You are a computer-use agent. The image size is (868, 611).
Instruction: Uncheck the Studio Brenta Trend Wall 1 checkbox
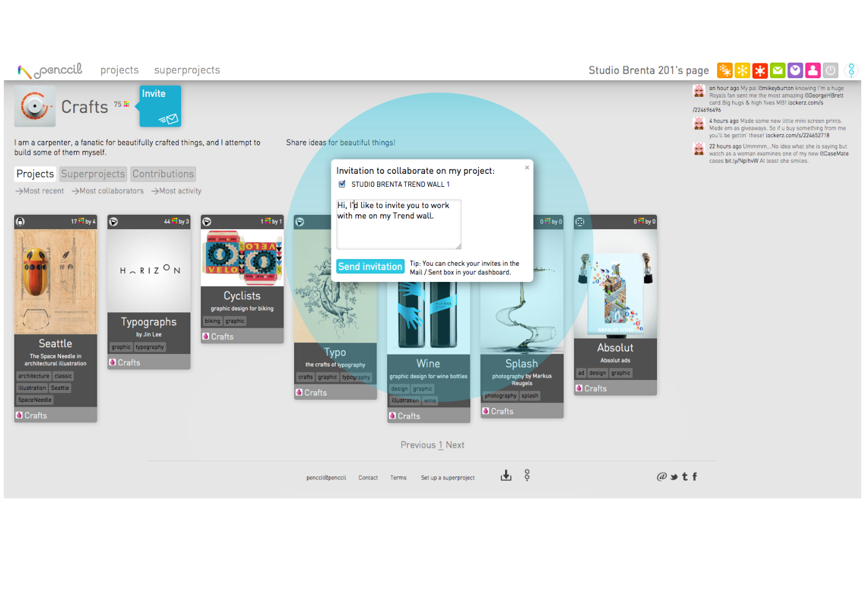(x=342, y=184)
